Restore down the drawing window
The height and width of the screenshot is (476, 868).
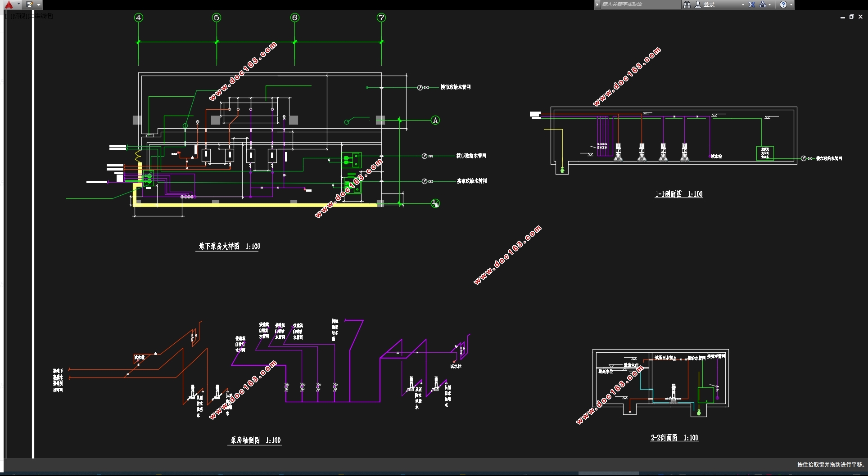851,17
